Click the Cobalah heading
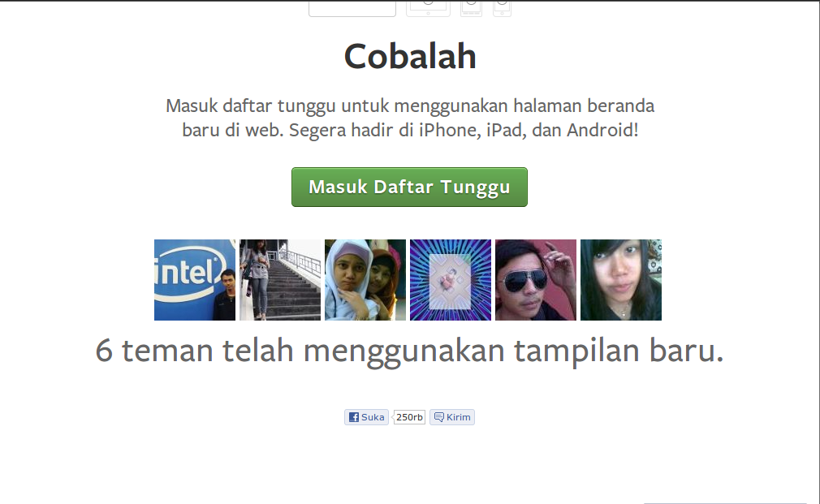 tap(410, 56)
